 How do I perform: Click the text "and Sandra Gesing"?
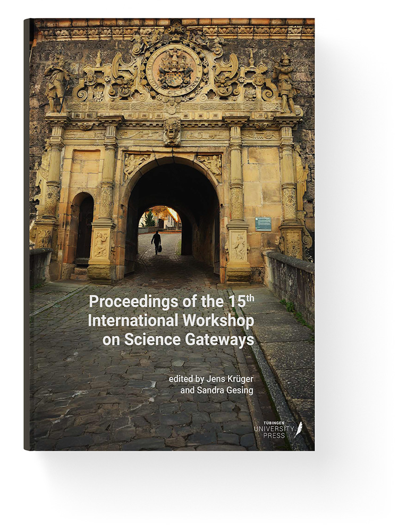point(217,390)
